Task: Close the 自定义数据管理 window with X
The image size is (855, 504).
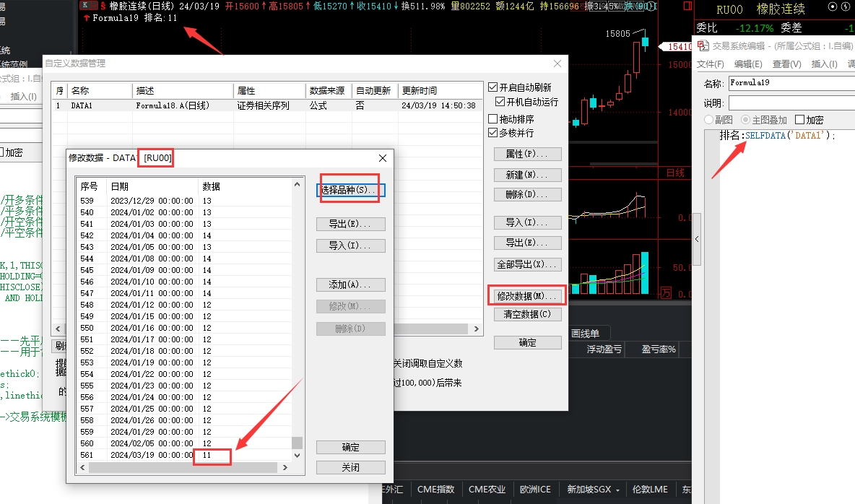Action: [x=557, y=64]
